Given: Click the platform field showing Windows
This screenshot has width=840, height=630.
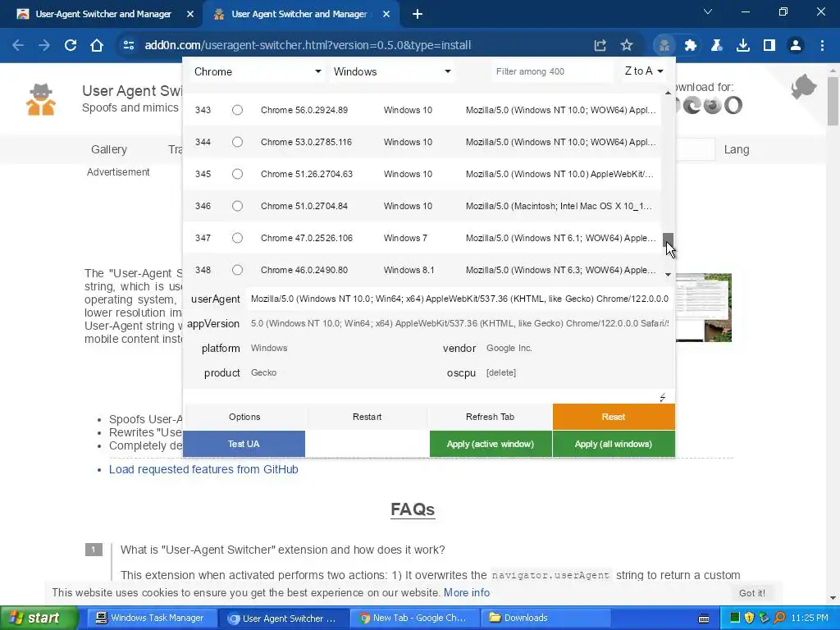Looking at the screenshot, I should 340,348.
